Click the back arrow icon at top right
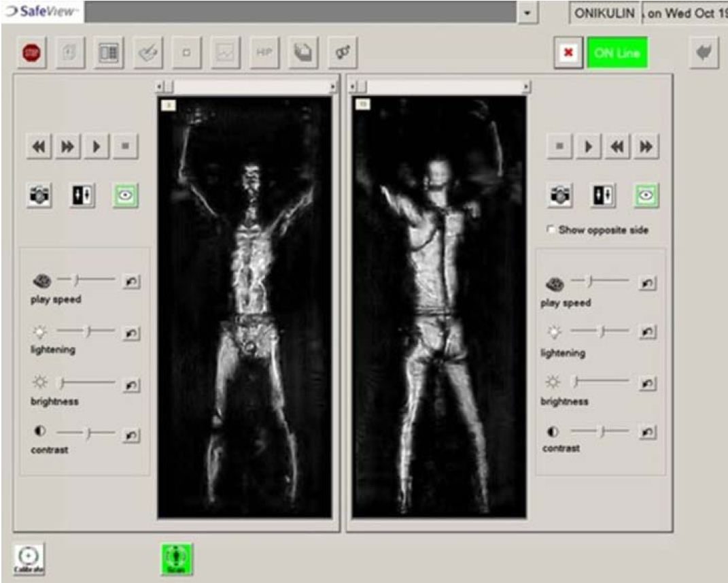The image size is (728, 583). 704,52
